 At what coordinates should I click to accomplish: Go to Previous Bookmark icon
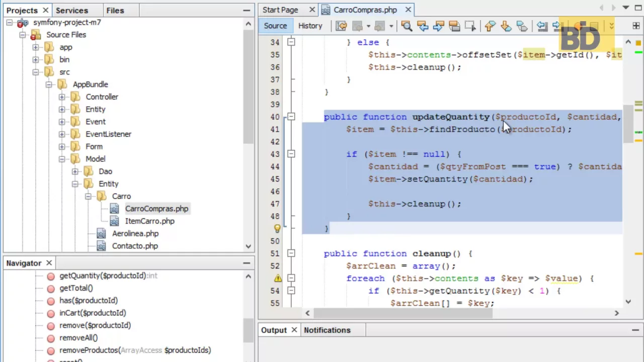490,26
